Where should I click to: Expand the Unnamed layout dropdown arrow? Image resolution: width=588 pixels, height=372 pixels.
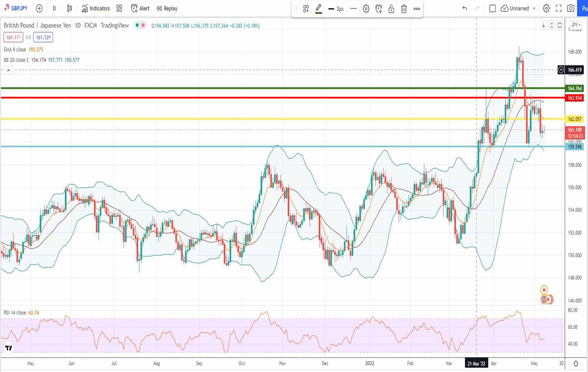[x=534, y=8]
